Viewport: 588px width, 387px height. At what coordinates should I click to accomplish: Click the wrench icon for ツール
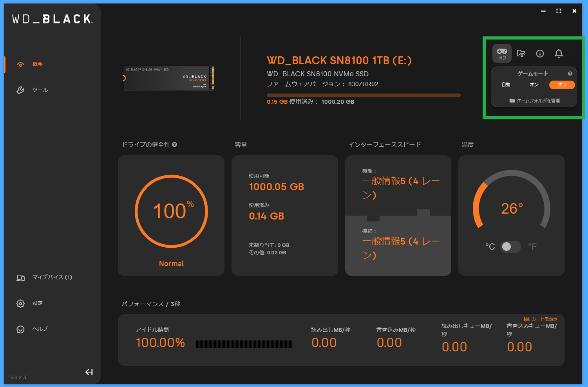pos(20,90)
